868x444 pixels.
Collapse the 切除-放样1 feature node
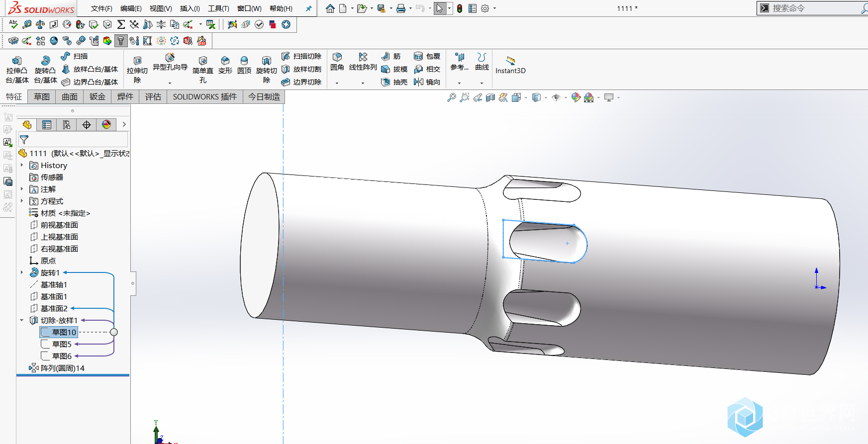tap(22, 320)
